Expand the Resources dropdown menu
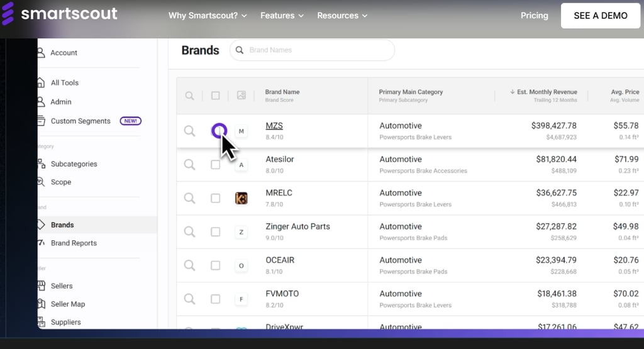Viewport: 644px width, 349px height. pos(342,16)
